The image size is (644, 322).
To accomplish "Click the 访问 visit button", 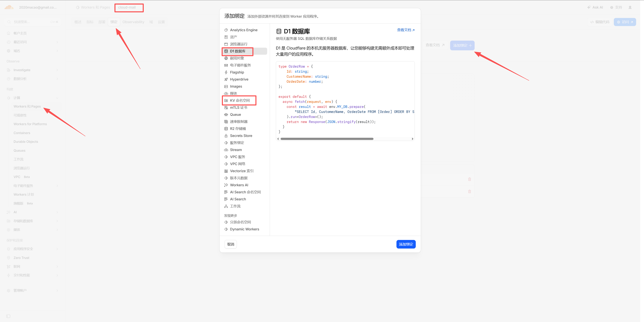I will 625,22.
